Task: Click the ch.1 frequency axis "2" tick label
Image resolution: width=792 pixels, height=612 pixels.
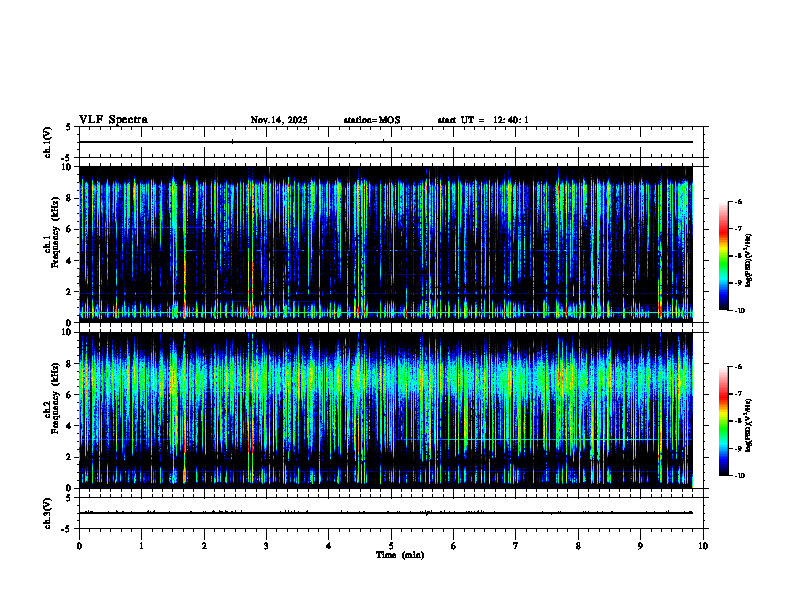Action: click(70, 292)
